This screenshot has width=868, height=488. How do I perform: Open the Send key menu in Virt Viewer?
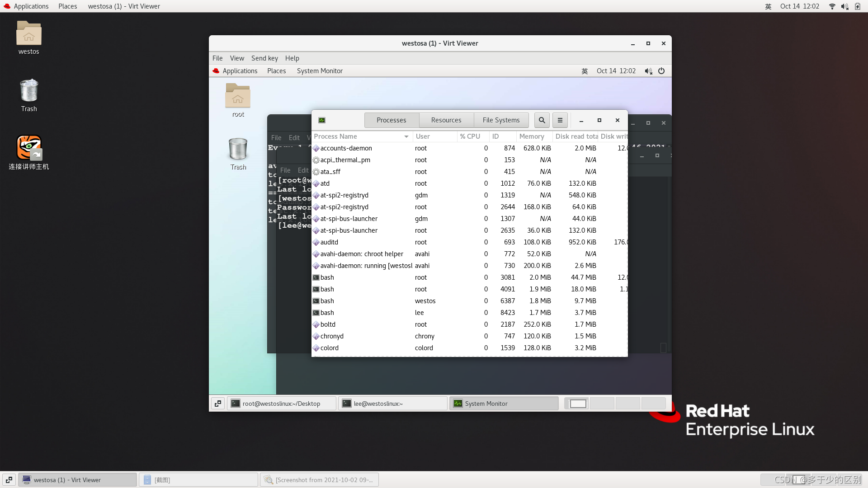(x=264, y=58)
